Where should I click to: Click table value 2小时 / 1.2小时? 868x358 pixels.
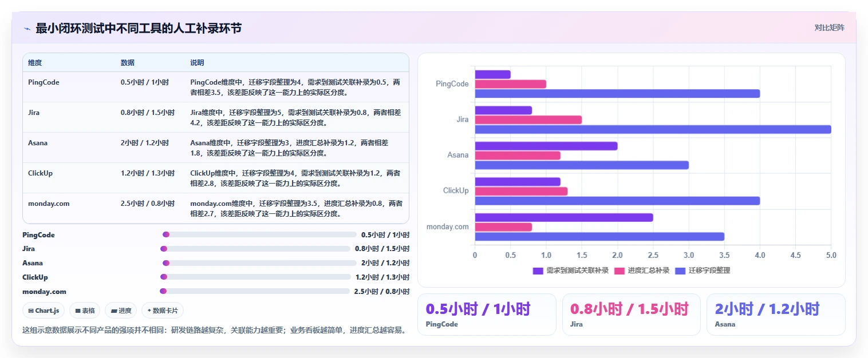[145, 143]
